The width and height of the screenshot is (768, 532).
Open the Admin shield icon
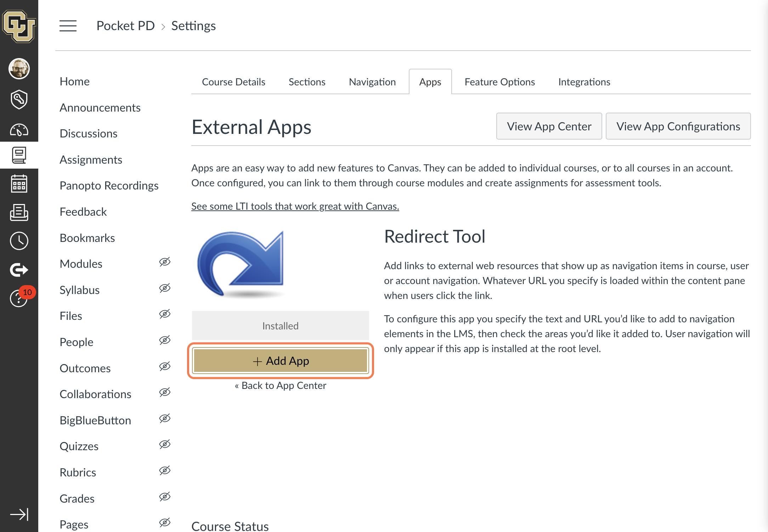coord(19,100)
